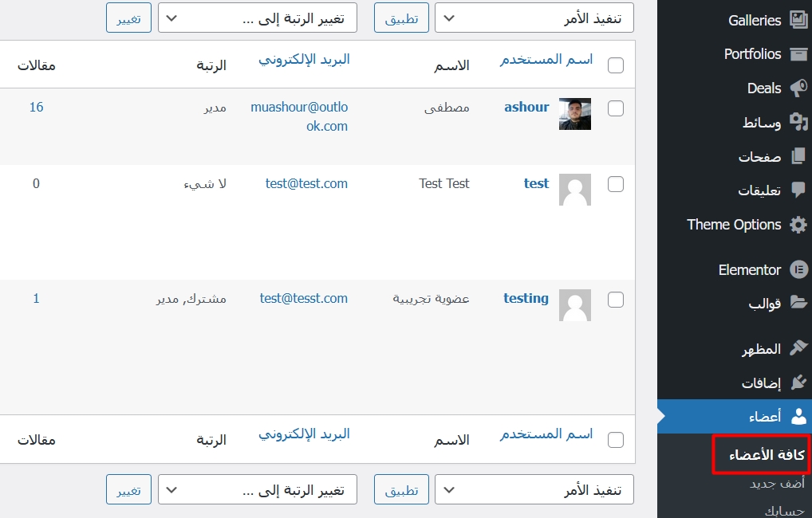Open the bottom change role (تغيير الرتبة إلى) dropdown
This screenshot has height=518, width=812.
click(258, 489)
